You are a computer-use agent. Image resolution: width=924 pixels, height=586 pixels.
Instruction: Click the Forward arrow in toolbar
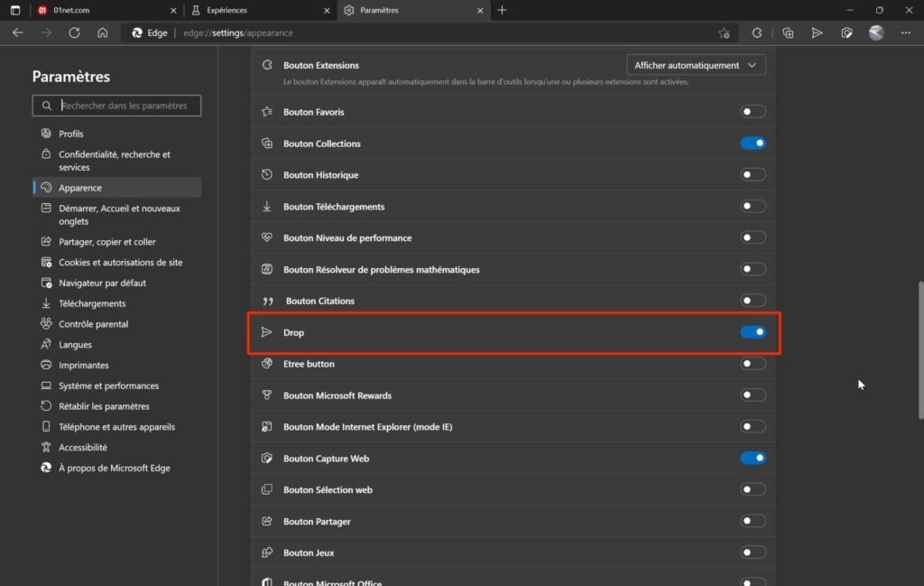click(x=46, y=33)
